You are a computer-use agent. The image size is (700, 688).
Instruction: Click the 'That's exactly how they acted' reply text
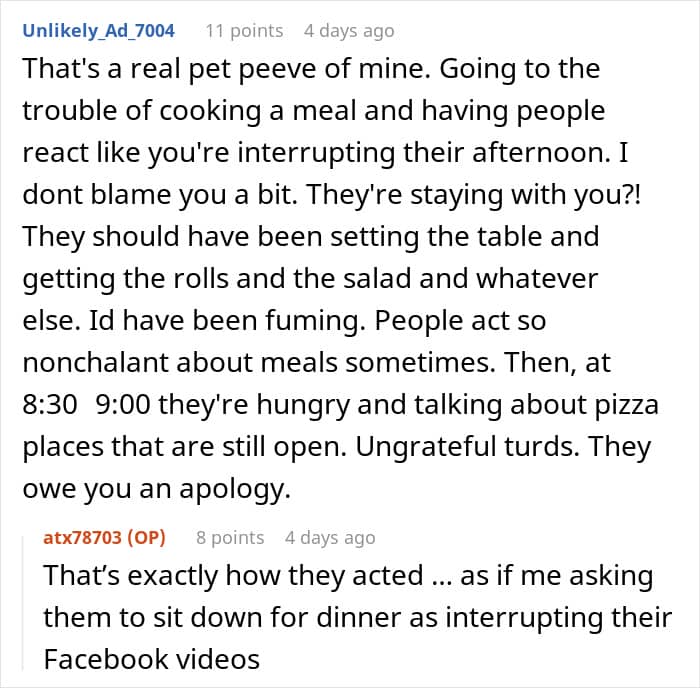233,575
